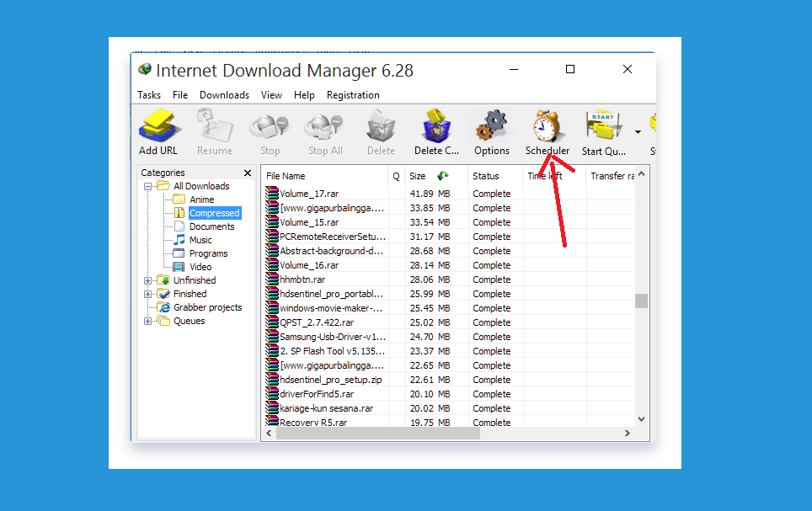Select the Queues category

coord(189,321)
